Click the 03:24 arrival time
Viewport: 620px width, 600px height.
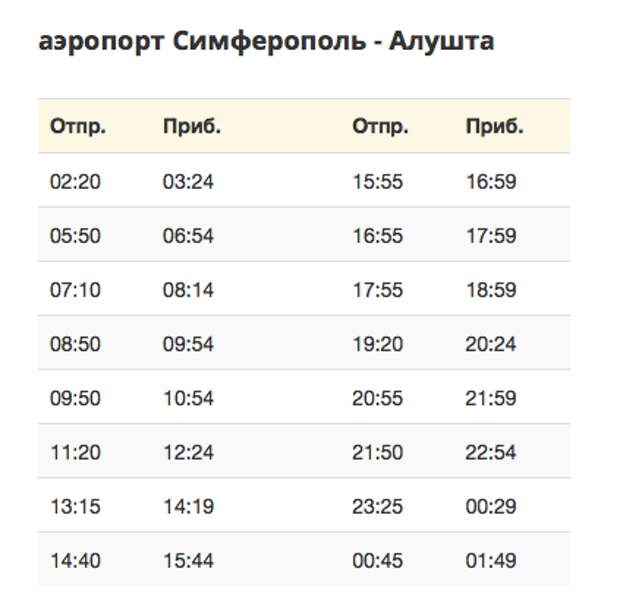(189, 182)
